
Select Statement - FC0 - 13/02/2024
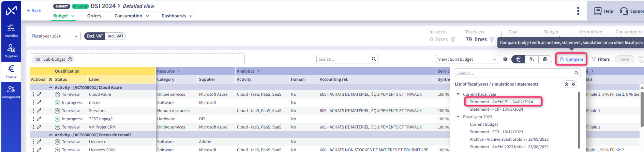496,109
